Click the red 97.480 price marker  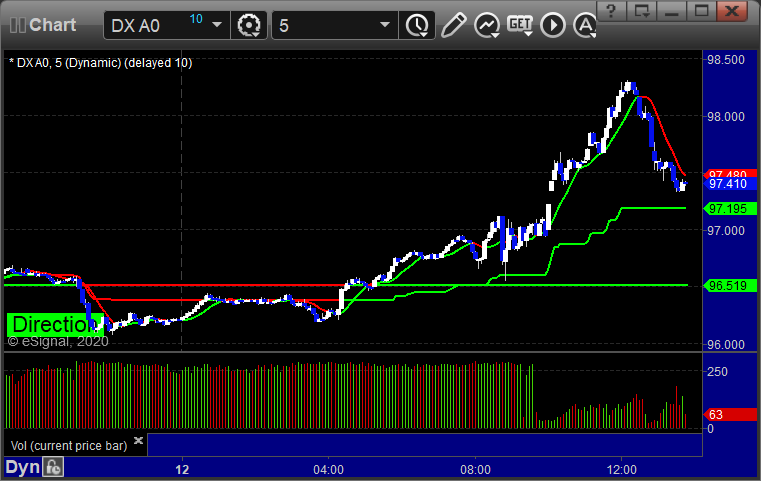coord(730,173)
